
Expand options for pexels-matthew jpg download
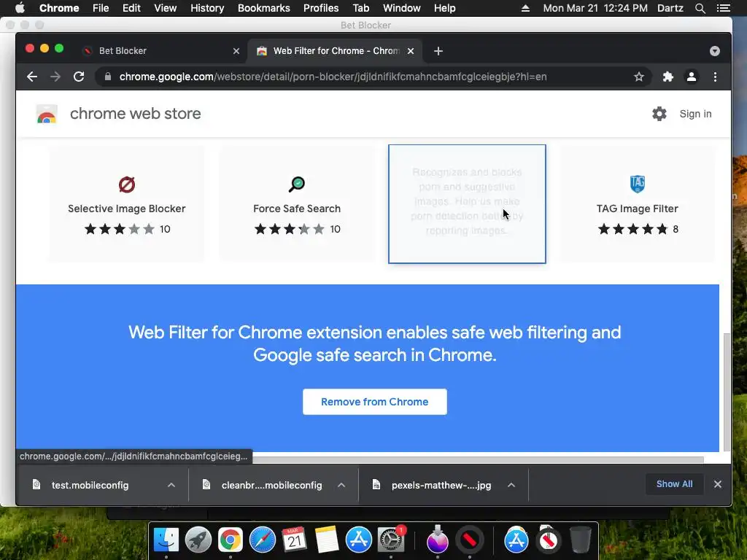pos(511,485)
